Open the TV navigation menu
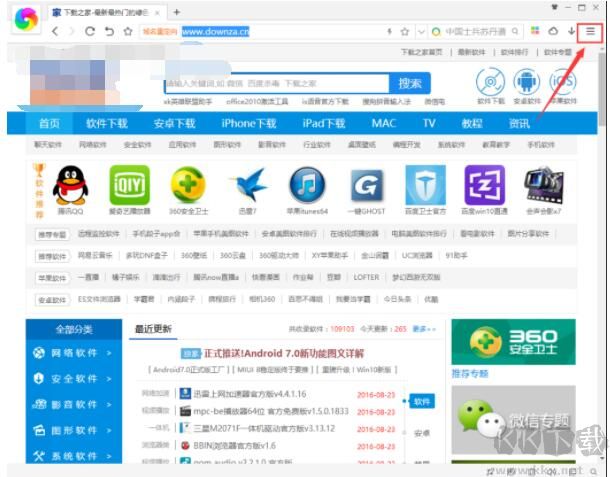The image size is (610, 477). coord(429,123)
